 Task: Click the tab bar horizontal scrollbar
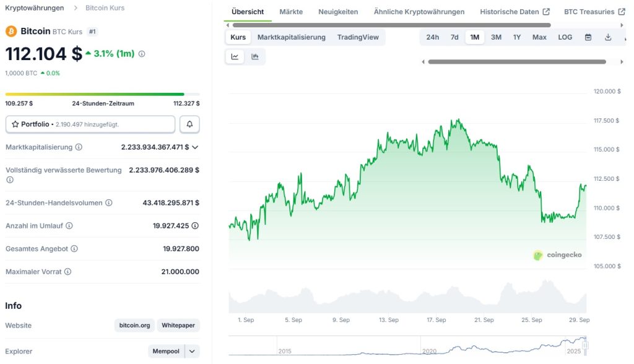pyautogui.click(x=391, y=25)
